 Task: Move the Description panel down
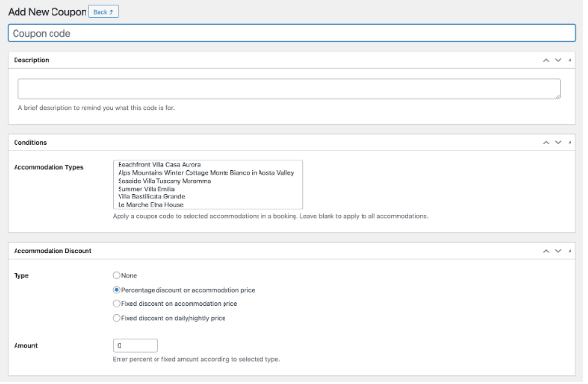(558, 60)
